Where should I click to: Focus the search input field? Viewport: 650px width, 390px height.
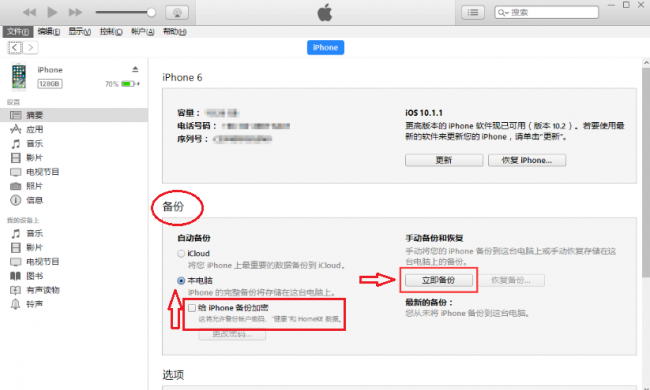(x=546, y=12)
